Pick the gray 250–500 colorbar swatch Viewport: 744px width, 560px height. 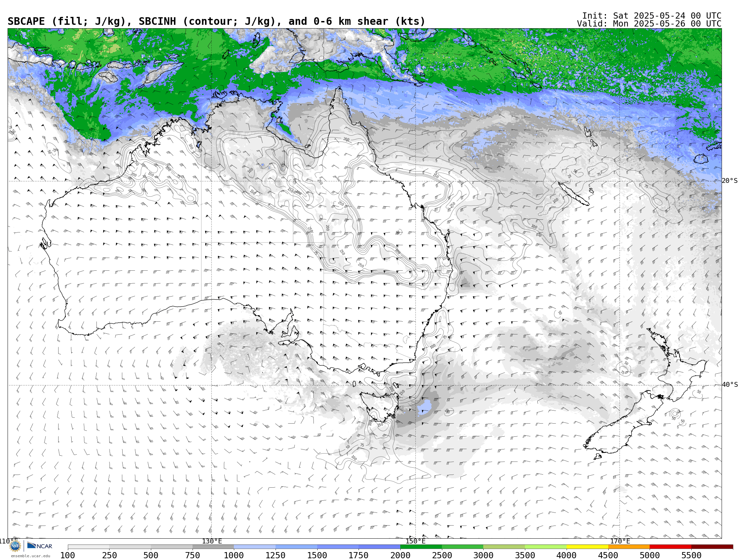click(x=130, y=547)
